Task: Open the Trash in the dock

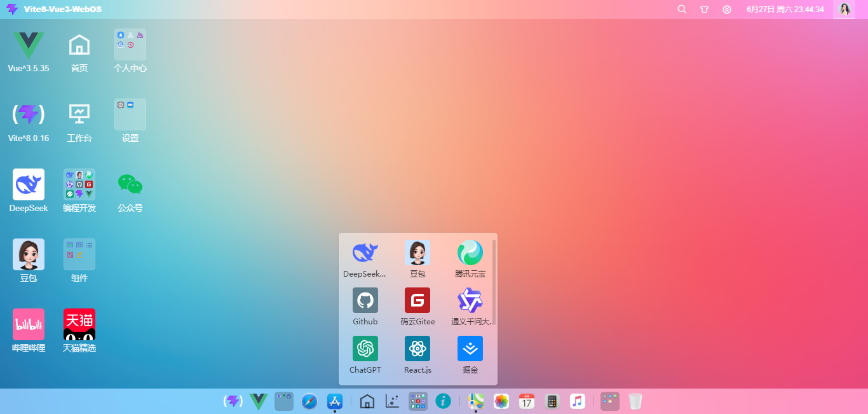Action: click(x=635, y=401)
